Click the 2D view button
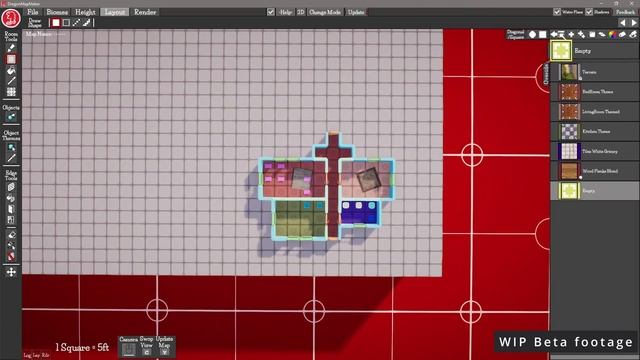The width and height of the screenshot is (640, 360). point(301,12)
